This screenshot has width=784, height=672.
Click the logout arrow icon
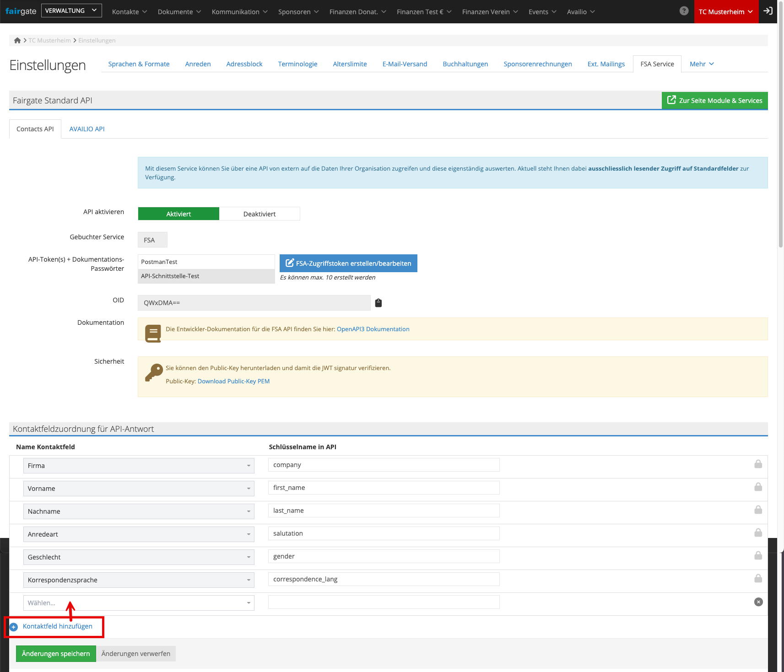click(x=768, y=11)
